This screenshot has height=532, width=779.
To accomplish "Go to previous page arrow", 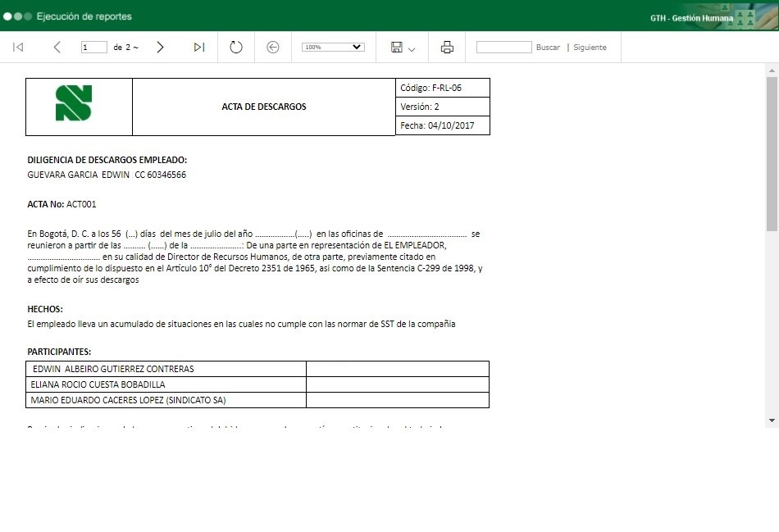I will [57, 48].
